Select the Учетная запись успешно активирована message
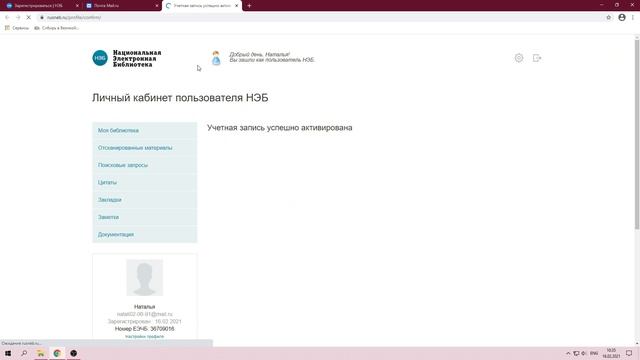640x360 pixels. (280, 128)
